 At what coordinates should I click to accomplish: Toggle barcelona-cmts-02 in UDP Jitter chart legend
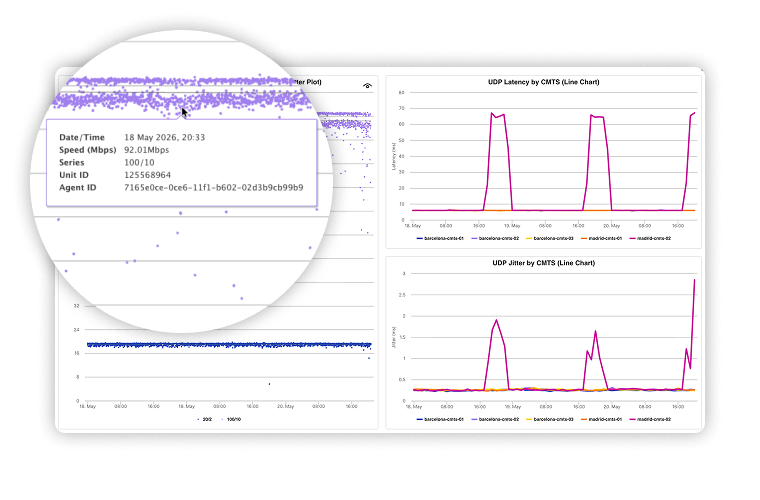click(495, 419)
